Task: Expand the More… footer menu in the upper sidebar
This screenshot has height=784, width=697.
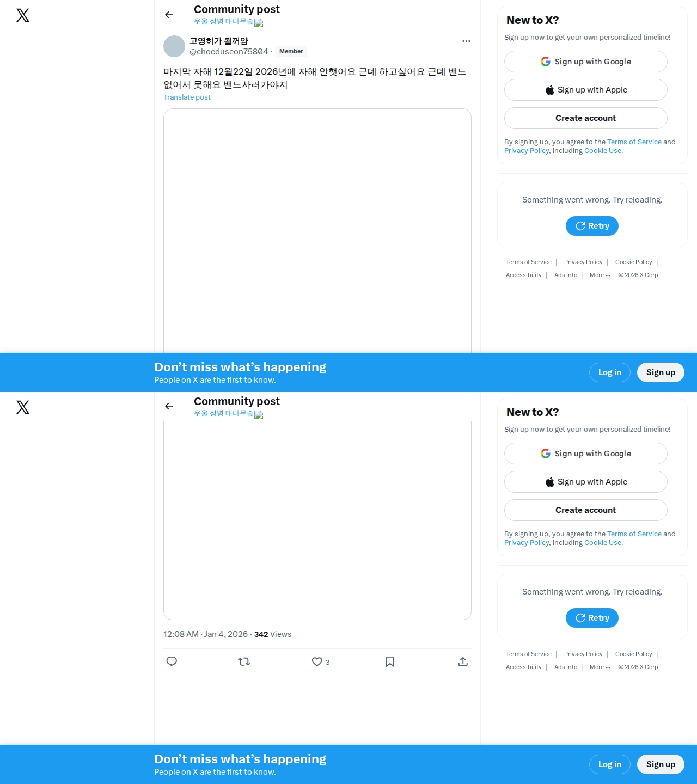Action: [600, 275]
